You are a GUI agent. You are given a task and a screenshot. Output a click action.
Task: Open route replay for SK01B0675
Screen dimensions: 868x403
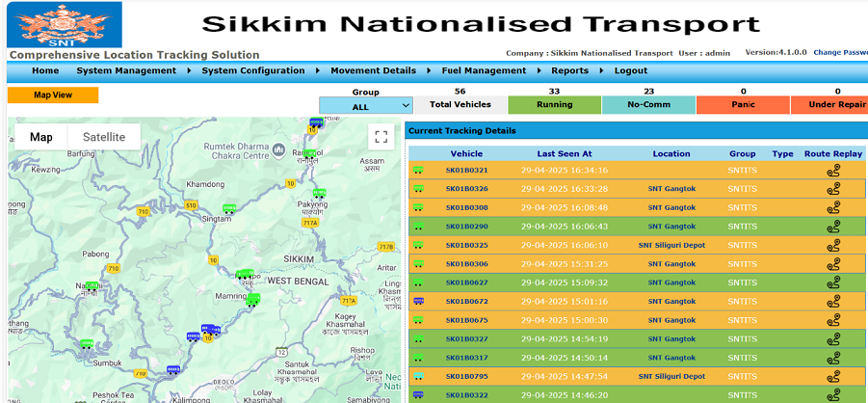click(833, 320)
